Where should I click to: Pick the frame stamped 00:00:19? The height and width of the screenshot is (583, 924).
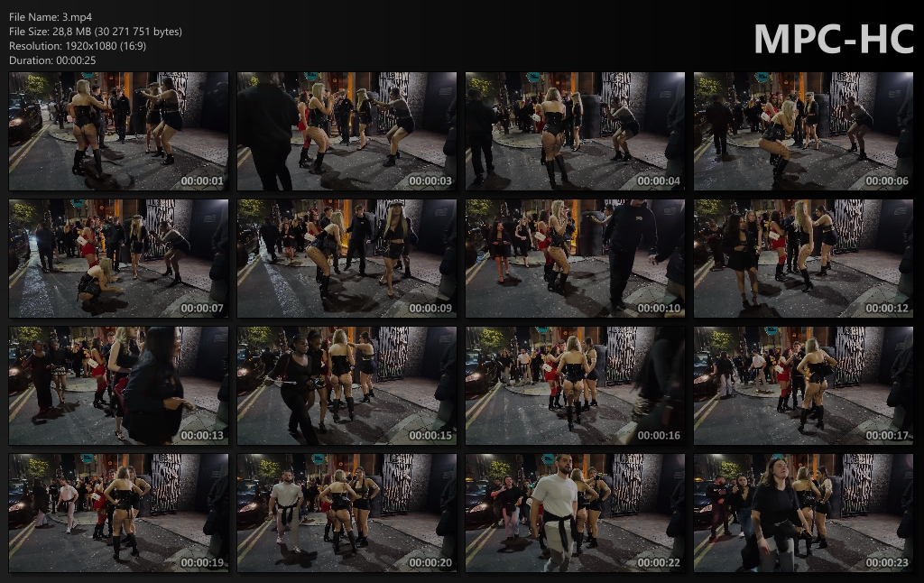pos(118,513)
